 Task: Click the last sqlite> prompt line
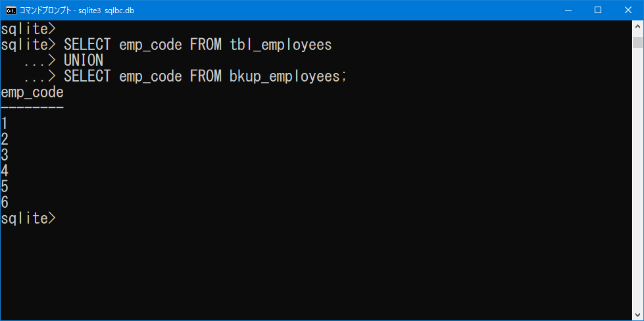(x=28, y=218)
